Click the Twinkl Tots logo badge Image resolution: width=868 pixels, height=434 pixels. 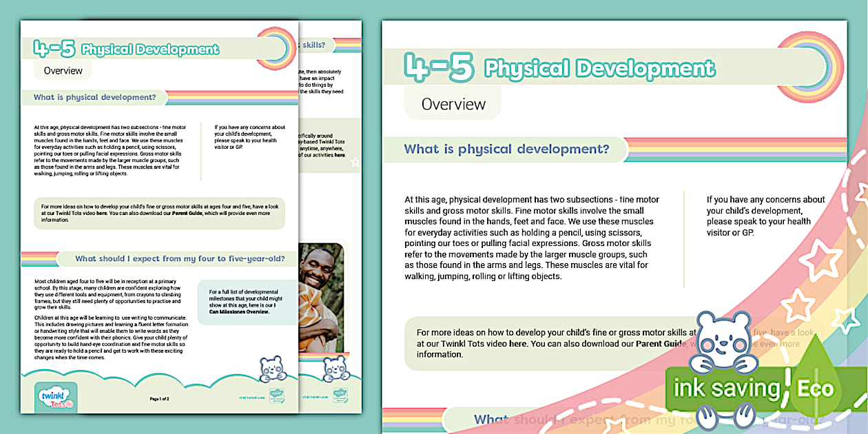click(56, 397)
